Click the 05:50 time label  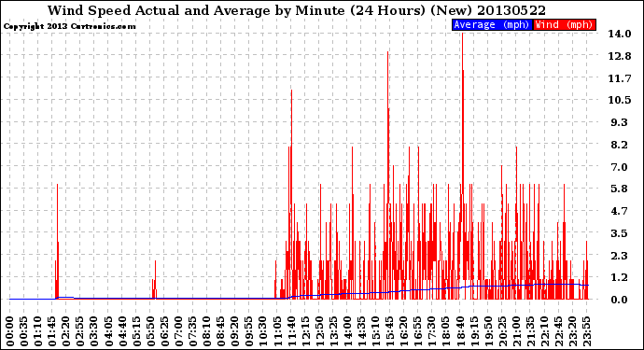[x=150, y=331]
